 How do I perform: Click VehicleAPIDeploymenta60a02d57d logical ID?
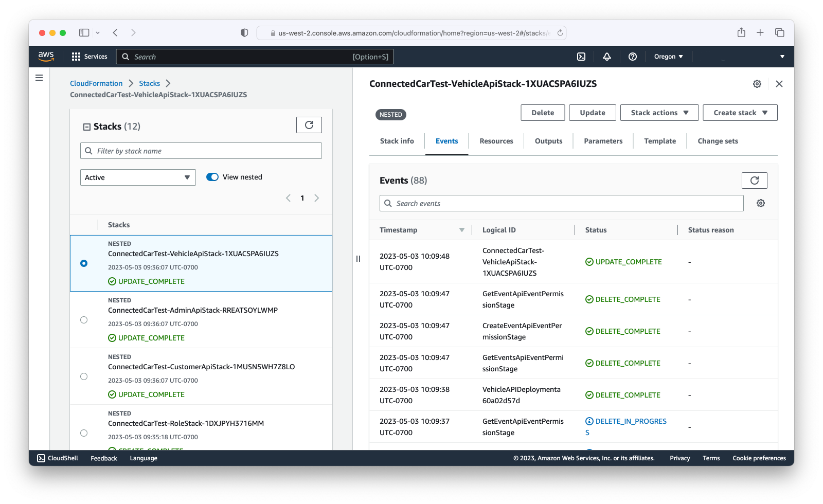click(522, 395)
